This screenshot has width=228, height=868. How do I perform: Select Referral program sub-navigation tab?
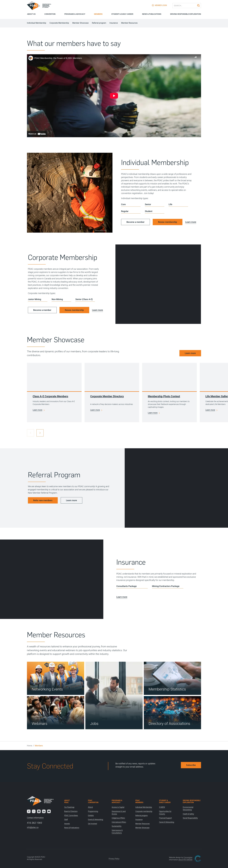click(x=99, y=23)
